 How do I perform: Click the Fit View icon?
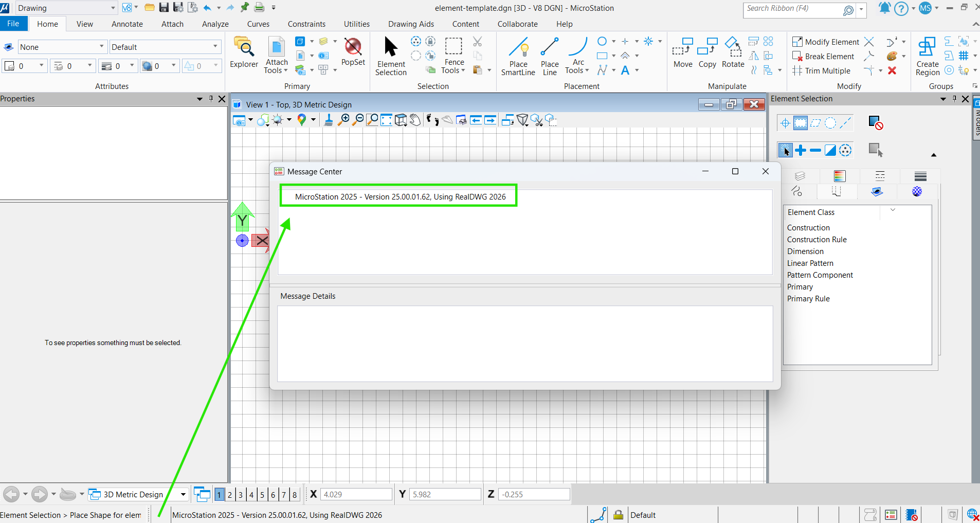(x=386, y=120)
